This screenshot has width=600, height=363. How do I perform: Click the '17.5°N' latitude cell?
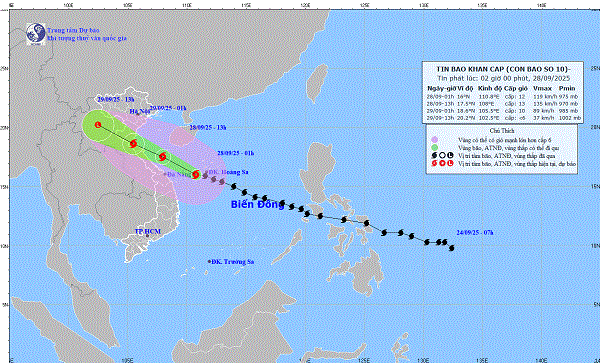click(465, 104)
